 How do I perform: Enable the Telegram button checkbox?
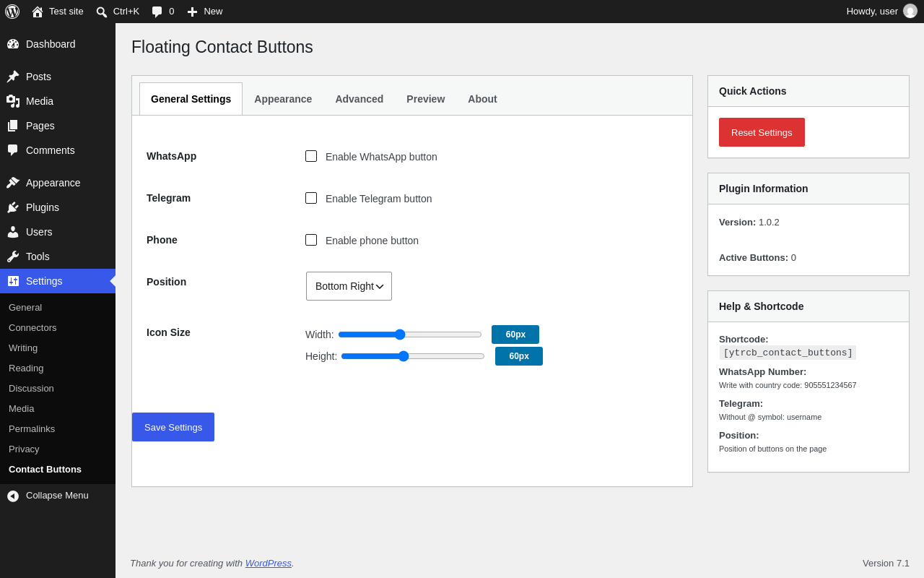[x=311, y=198]
